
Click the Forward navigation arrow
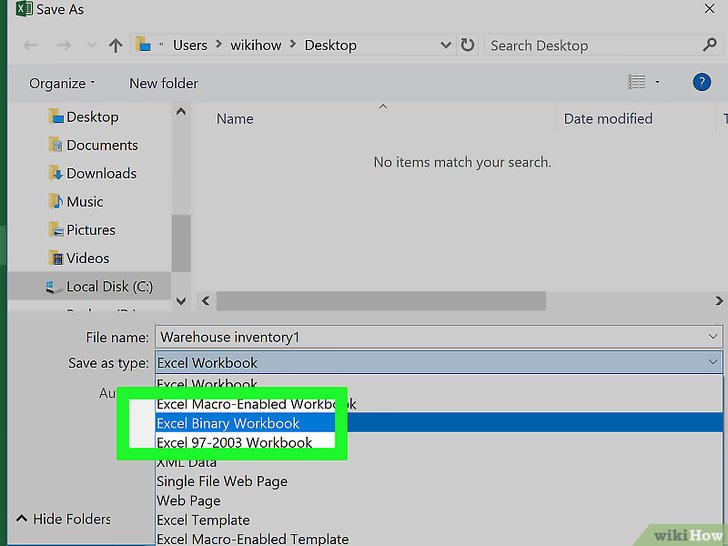64,45
